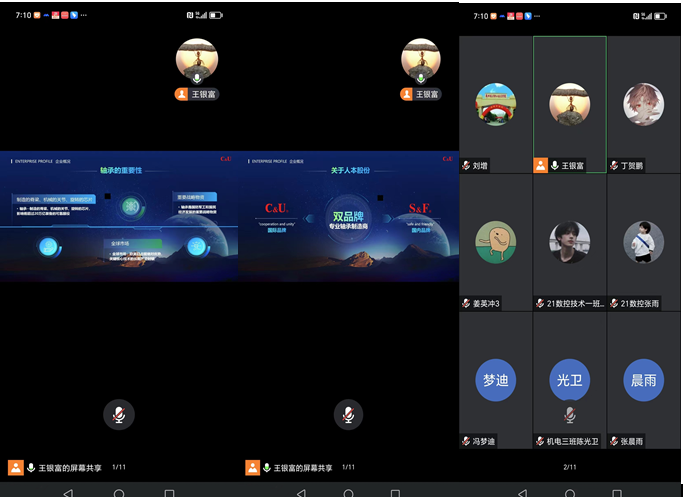The image size is (685, 497).
Task: Tap Android home button under 关于人本股份 screen
Action: [x=348, y=493]
